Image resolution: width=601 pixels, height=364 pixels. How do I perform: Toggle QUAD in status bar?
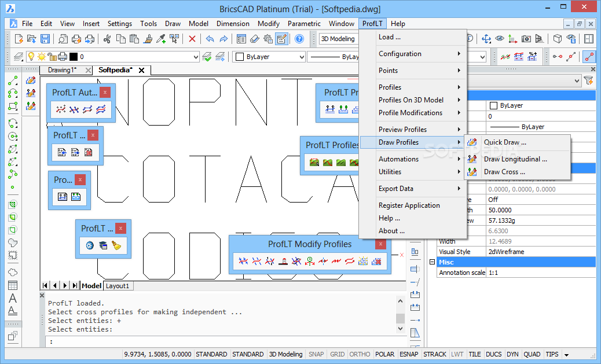coord(532,354)
